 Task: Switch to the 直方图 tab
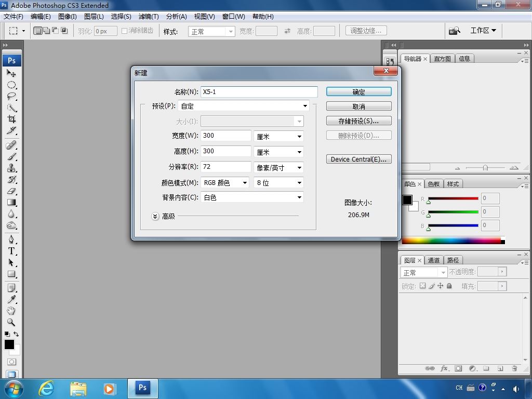tap(443, 59)
